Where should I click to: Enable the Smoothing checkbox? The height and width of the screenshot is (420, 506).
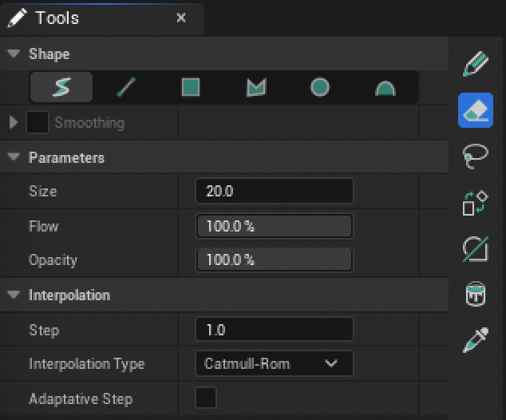point(38,123)
